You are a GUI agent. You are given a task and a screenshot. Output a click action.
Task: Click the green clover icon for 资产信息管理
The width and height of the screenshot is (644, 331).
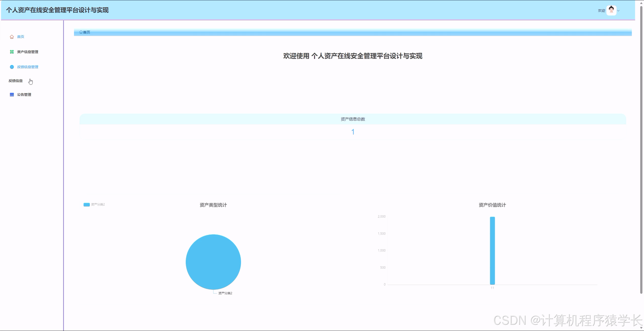[x=12, y=52]
